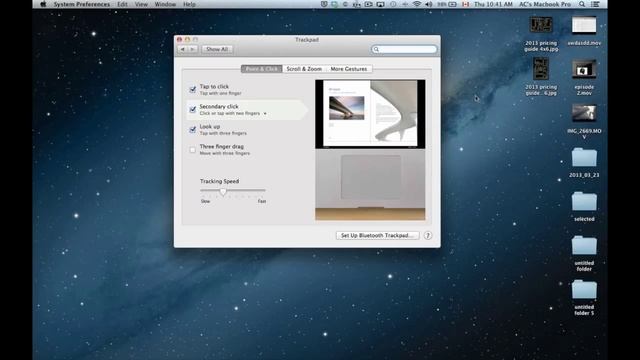The width and height of the screenshot is (640, 360).
Task: Open the Apple menu
Action: point(43,4)
